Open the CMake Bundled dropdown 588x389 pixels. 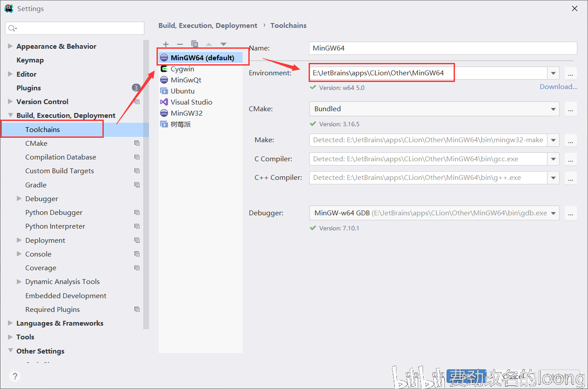point(434,109)
